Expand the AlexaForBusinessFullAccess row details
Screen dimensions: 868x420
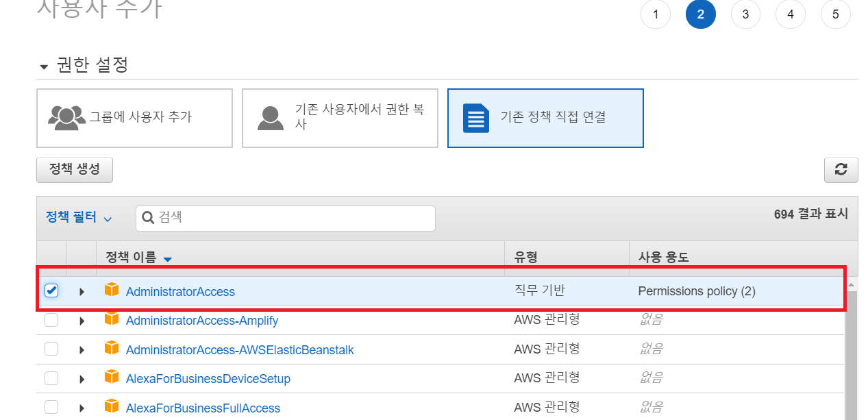(82, 408)
